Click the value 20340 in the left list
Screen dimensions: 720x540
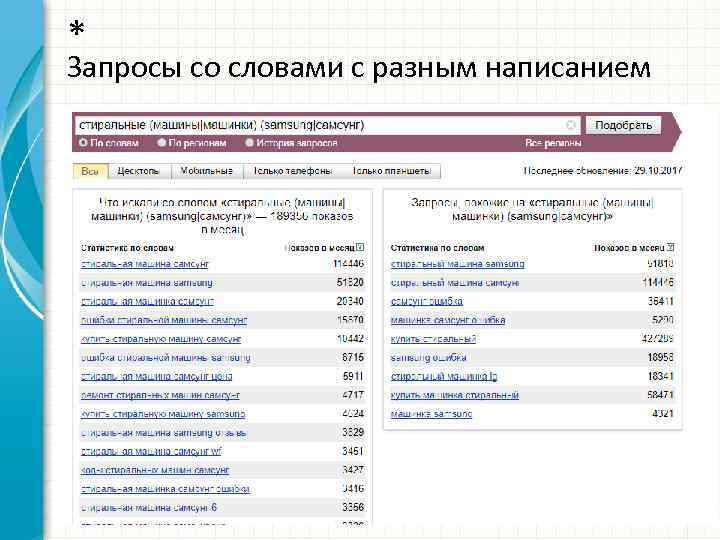[350, 301]
